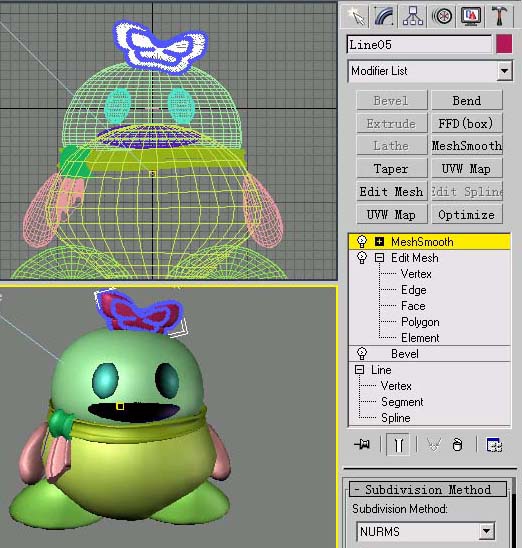This screenshot has height=548, width=522.
Task: Click the Pin Stack icon
Action: pos(362,445)
